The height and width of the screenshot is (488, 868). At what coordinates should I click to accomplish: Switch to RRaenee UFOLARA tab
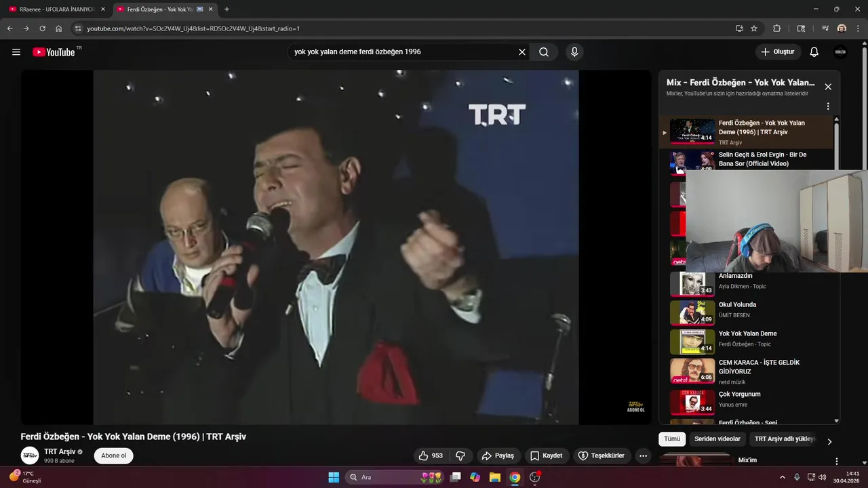(56, 9)
